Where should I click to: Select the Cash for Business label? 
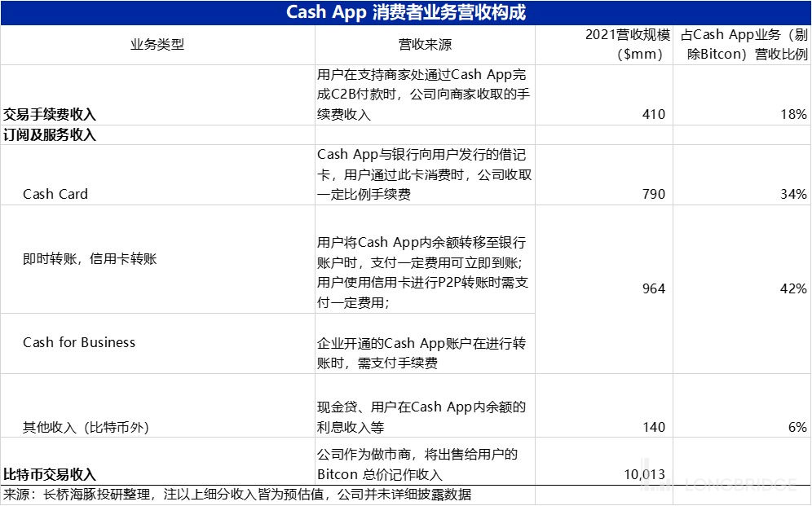click(x=79, y=342)
